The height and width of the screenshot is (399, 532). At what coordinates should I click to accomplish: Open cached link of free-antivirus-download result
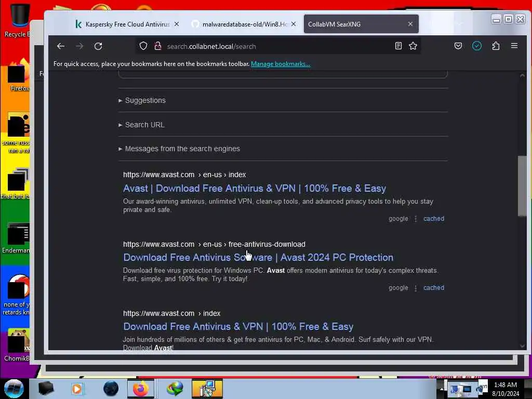click(x=434, y=288)
